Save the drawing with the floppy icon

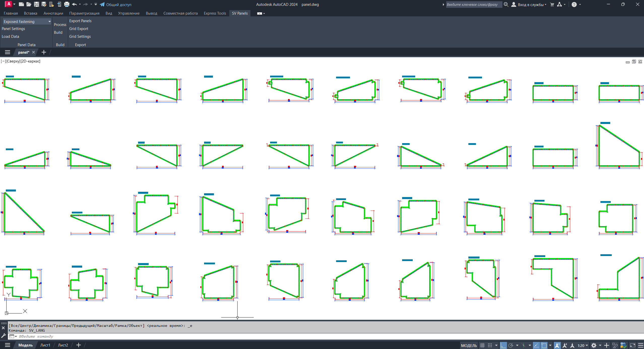coord(37,4)
